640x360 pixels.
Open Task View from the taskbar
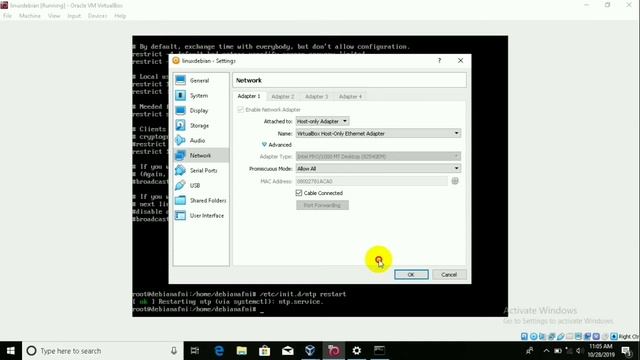click(195, 351)
